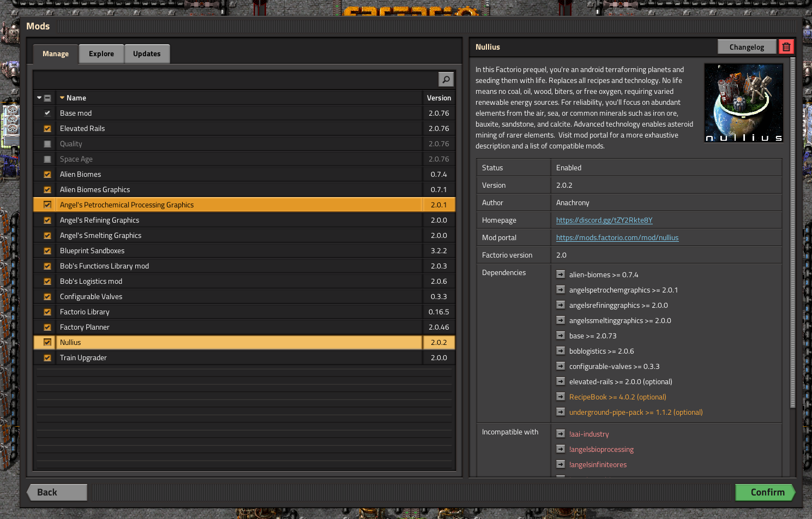Uncheck Bob's Logistics mod checkbox
The width and height of the screenshot is (812, 519).
tap(47, 282)
